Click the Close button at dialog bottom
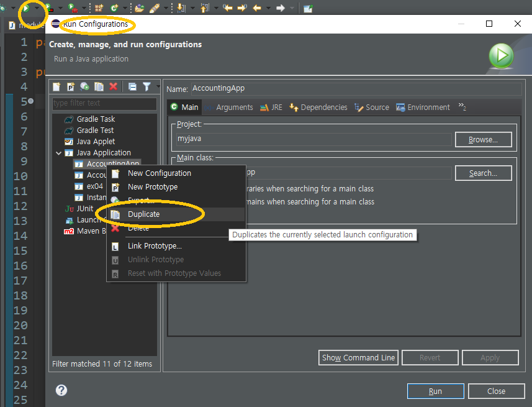The height and width of the screenshot is (407, 532). tap(497, 391)
